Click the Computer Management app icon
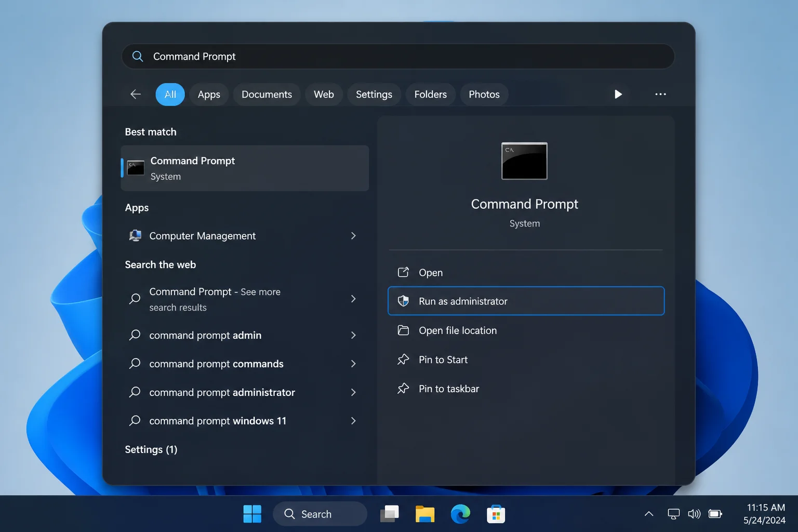This screenshot has width=798, height=532. [x=135, y=235]
